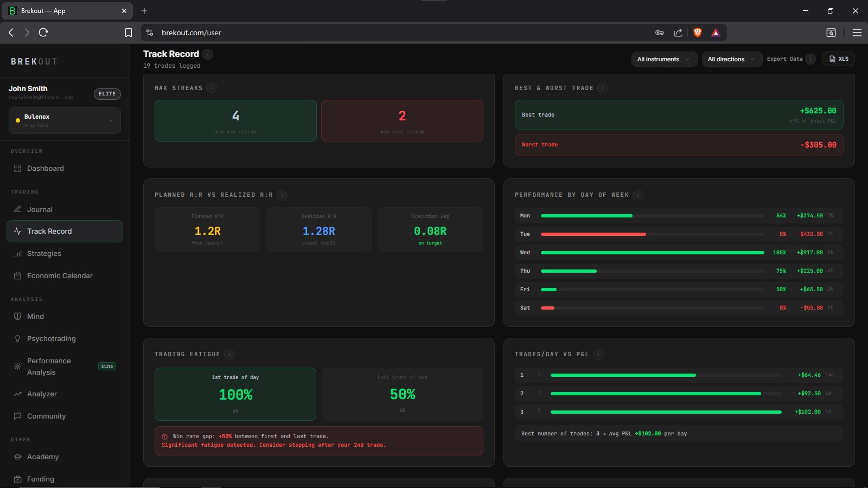This screenshot has height=488, width=868.
Task: Click the info icon beside Max Streaks
Action: [212, 88]
